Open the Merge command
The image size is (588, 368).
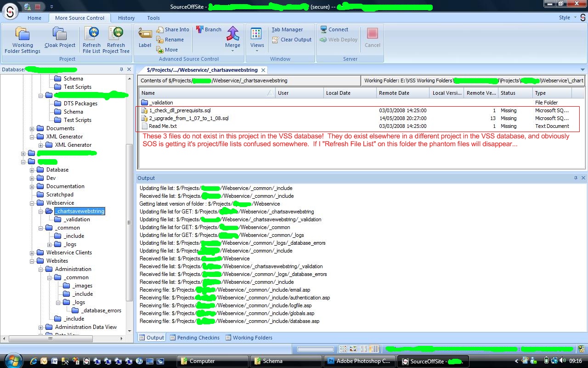[232, 39]
